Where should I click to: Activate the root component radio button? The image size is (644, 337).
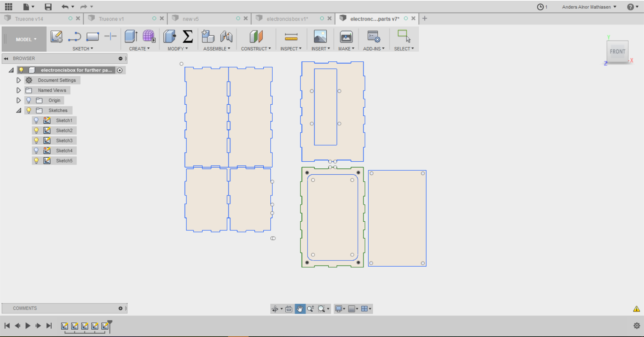[x=120, y=70]
